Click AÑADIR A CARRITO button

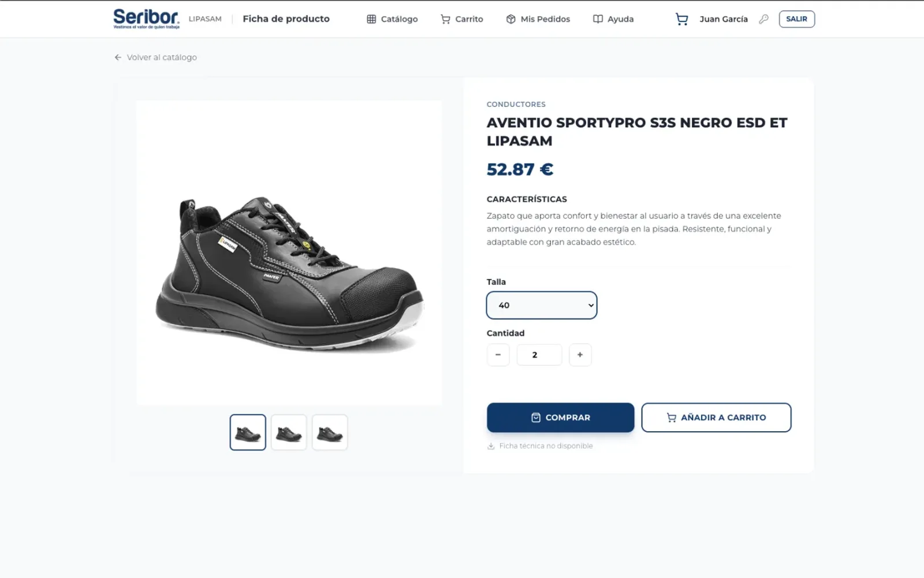pos(716,417)
